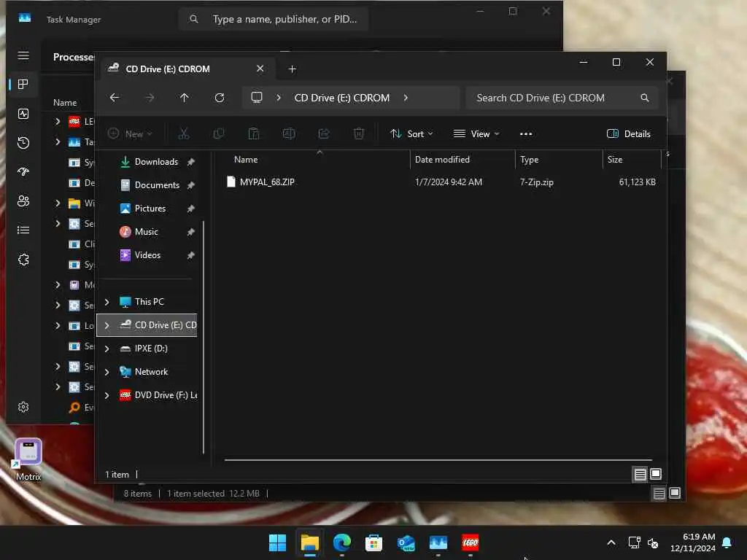Open the Motrix desktop shortcut
This screenshot has height=560, width=747.
[x=28, y=460]
